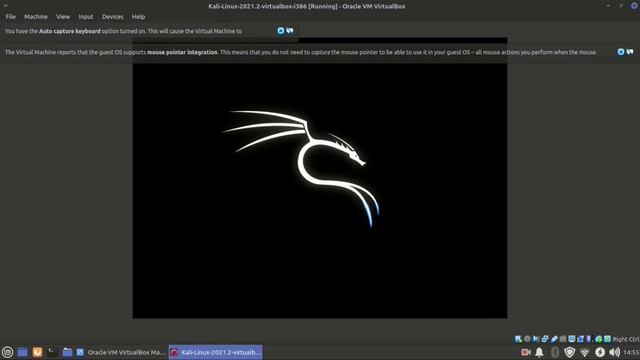Click the screen recorder tray icon

[x=526, y=352]
